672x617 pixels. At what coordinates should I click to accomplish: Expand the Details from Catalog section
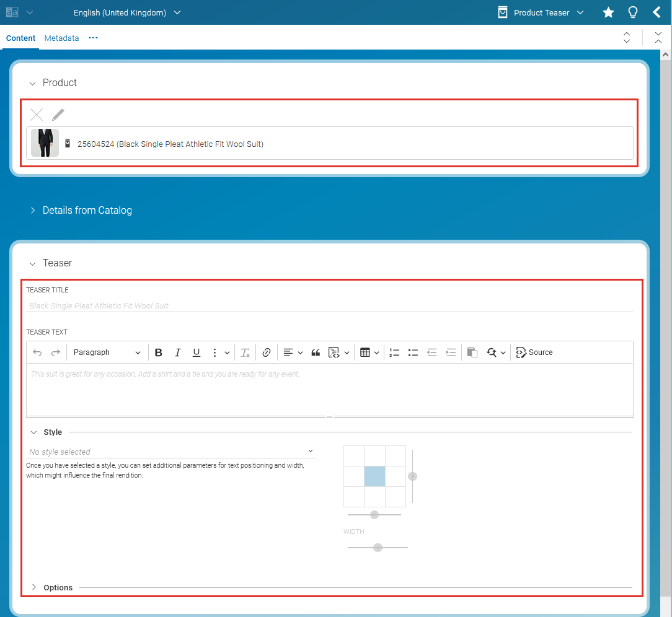pyautogui.click(x=87, y=211)
